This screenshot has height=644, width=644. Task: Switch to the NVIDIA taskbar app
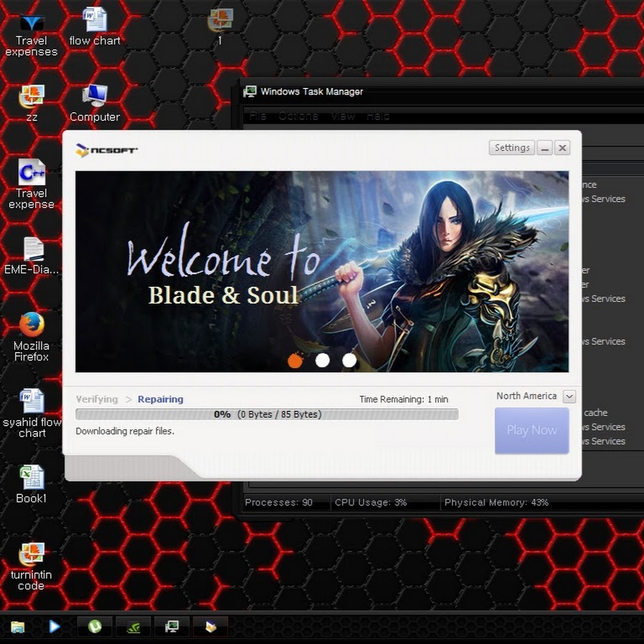click(x=133, y=627)
